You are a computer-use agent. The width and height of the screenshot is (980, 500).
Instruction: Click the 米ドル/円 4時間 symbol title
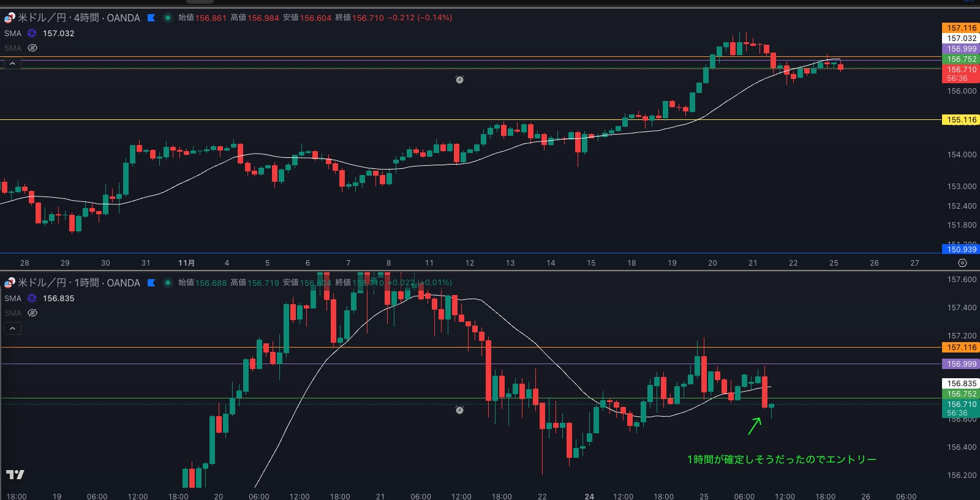point(78,18)
